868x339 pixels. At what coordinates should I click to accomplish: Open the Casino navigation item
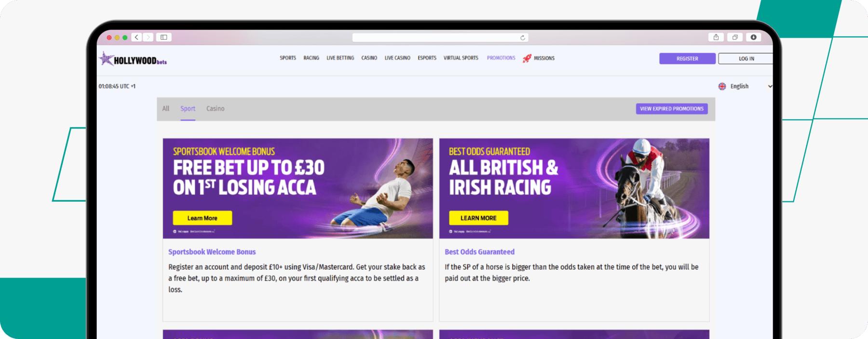pos(369,58)
